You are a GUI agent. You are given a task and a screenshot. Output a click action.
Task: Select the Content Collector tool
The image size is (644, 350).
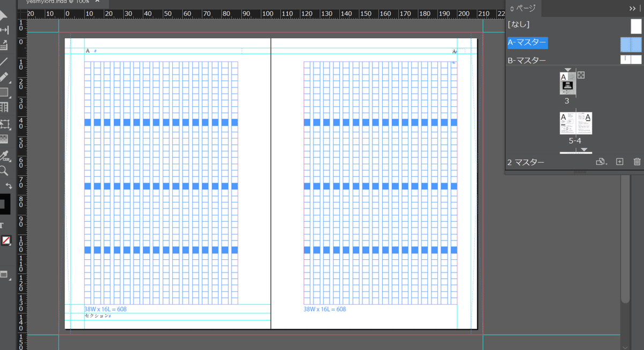4,46
